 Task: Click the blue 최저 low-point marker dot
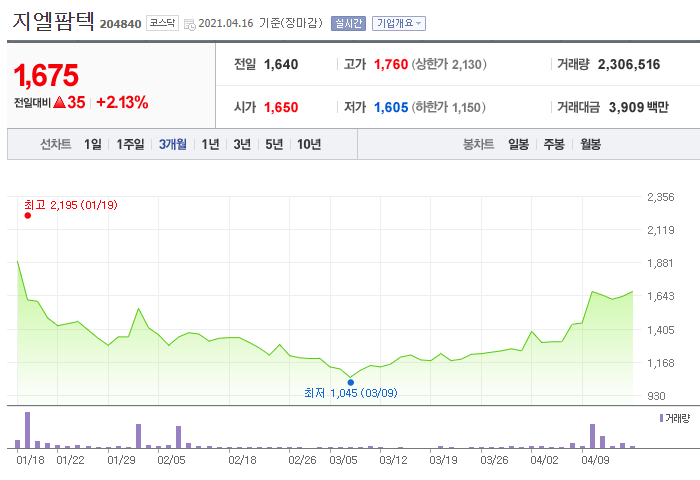tap(350, 382)
